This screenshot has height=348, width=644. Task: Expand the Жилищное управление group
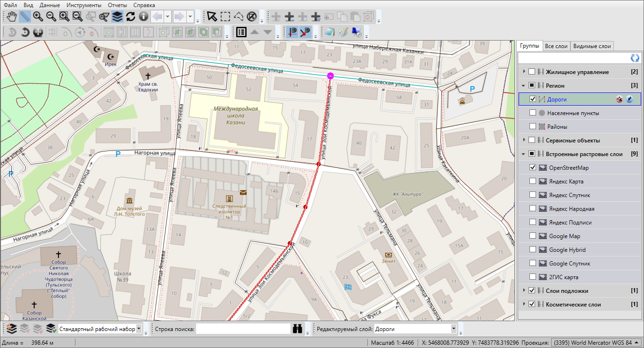click(x=523, y=72)
